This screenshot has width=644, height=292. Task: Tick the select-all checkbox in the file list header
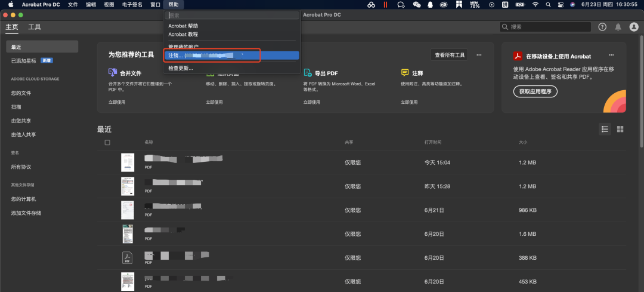[x=107, y=142]
